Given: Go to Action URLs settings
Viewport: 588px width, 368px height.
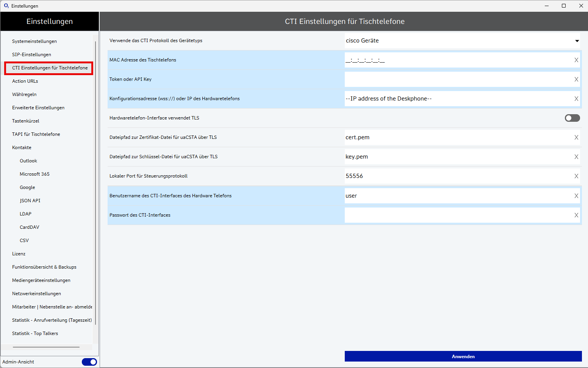Looking at the screenshot, I should tap(25, 81).
